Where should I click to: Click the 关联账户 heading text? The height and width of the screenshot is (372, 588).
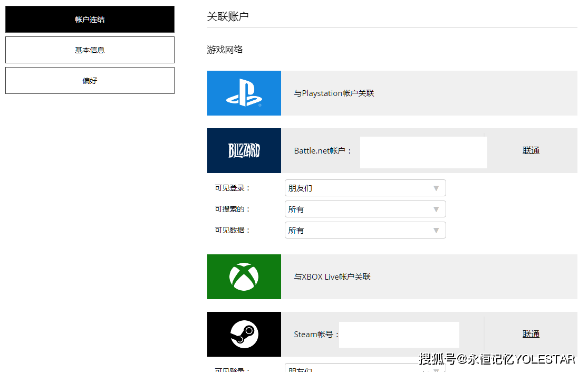pyautogui.click(x=228, y=16)
